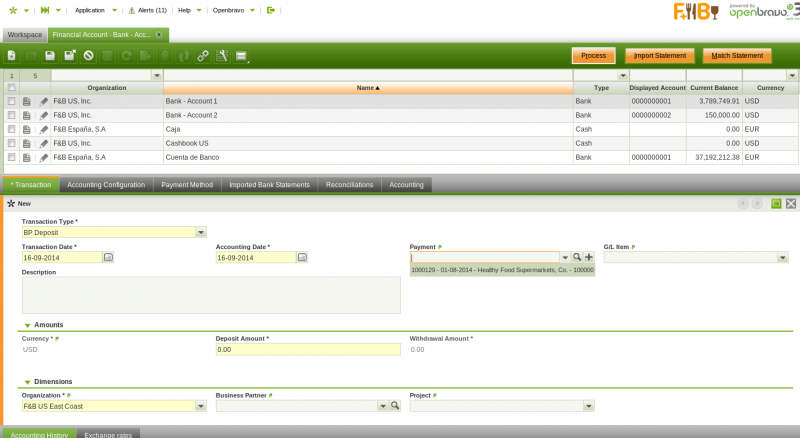The image size is (800, 438).
Task: Edit Cuenta de Banco row in grid
Action: click(x=44, y=158)
